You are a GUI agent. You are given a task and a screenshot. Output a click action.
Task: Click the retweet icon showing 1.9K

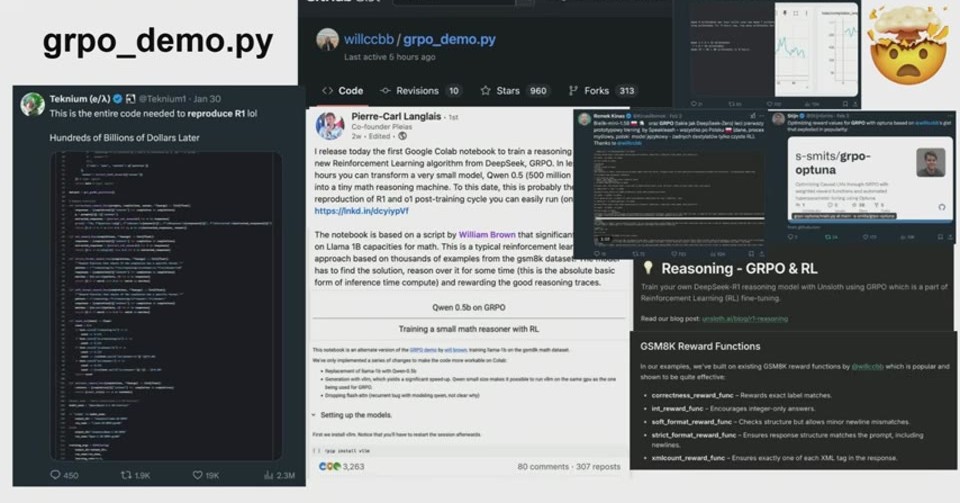click(126, 475)
